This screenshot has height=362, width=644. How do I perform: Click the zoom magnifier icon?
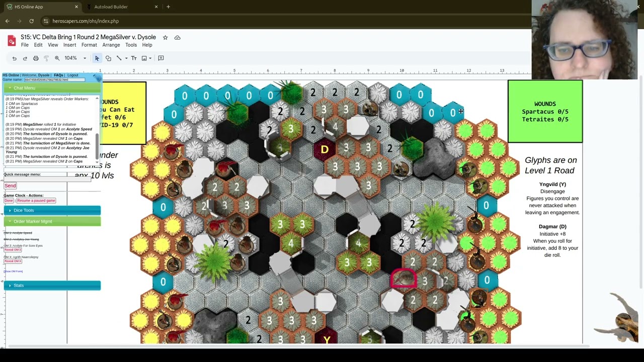coord(57,58)
